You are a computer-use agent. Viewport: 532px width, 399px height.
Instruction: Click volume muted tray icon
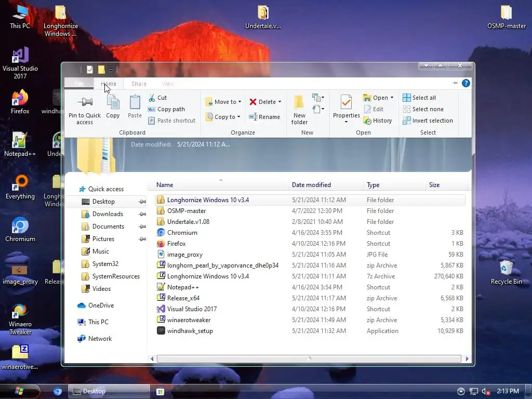(x=486, y=392)
